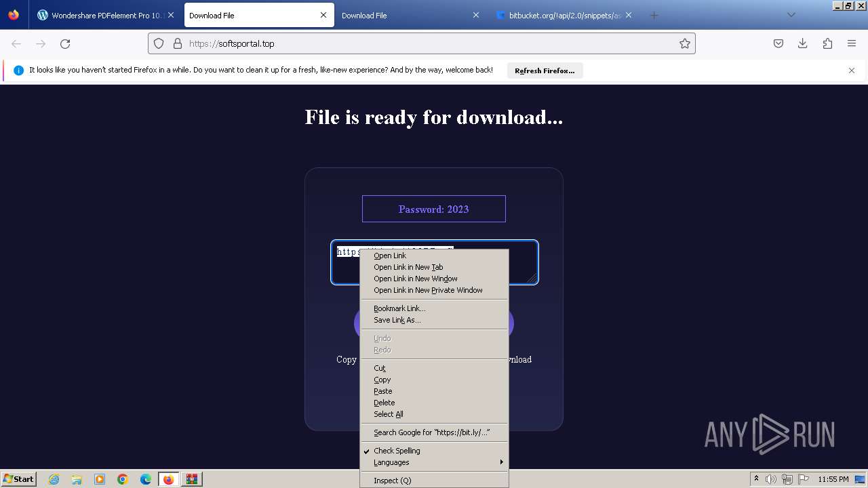Click the 11:55 PM taskbar clock
868x488 pixels.
[x=833, y=479]
